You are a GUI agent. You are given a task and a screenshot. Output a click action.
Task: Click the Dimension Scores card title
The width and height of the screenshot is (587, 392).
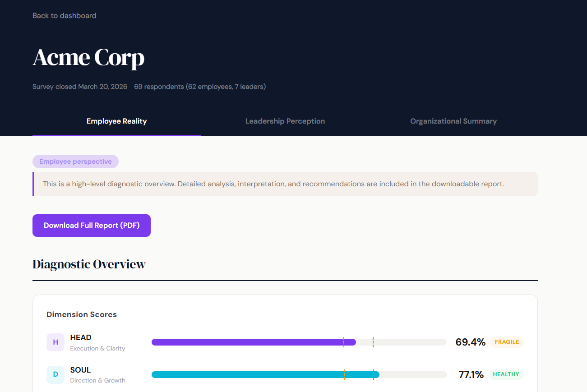pos(82,314)
